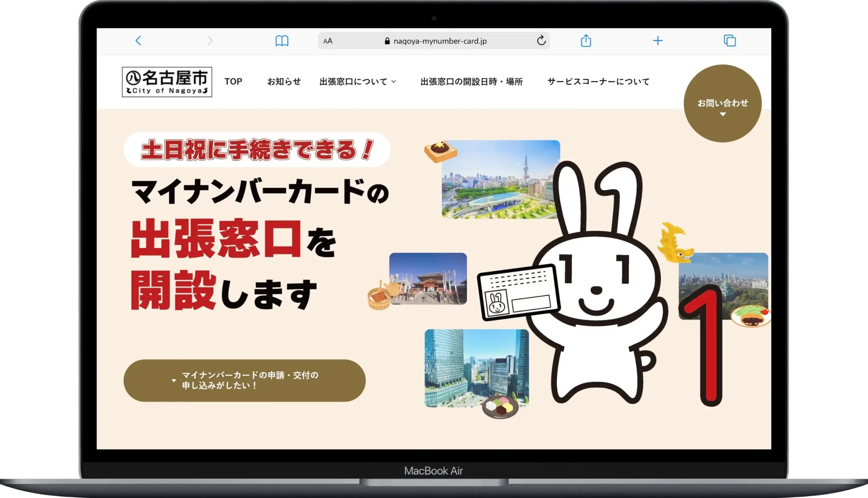Click the address bar lock icon
Screen dimensions: 868x498
[x=387, y=41]
